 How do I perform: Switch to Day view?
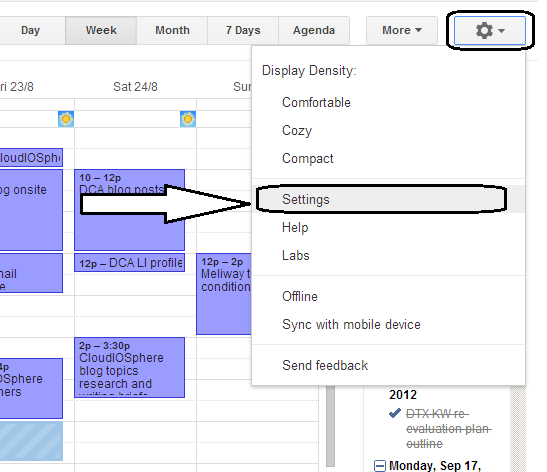30,30
